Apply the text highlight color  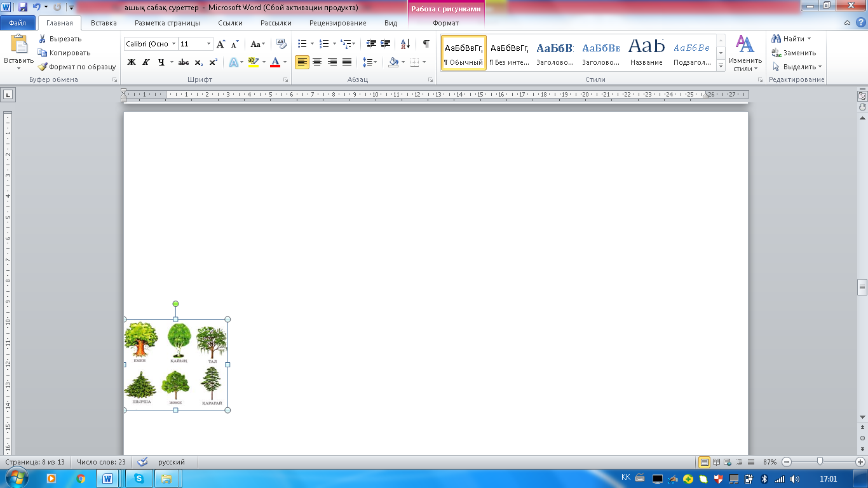pos(253,62)
